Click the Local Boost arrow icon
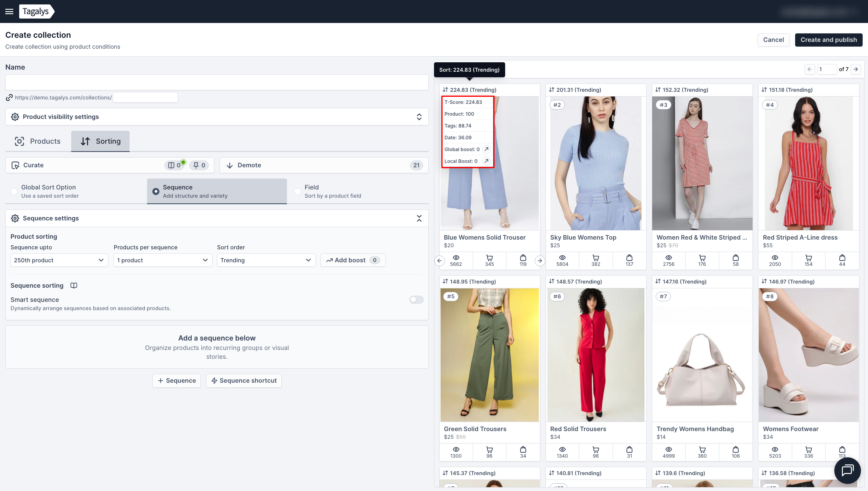 [486, 161]
